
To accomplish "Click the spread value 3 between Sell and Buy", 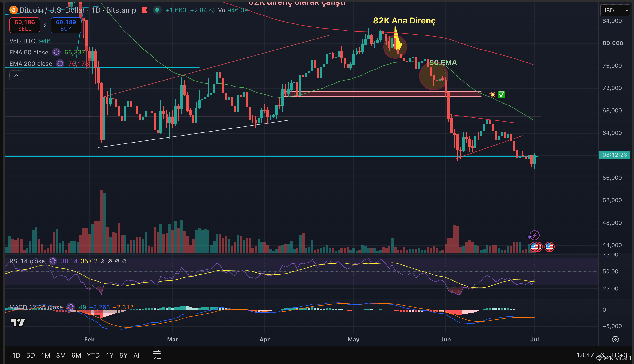I will tap(45, 25).
